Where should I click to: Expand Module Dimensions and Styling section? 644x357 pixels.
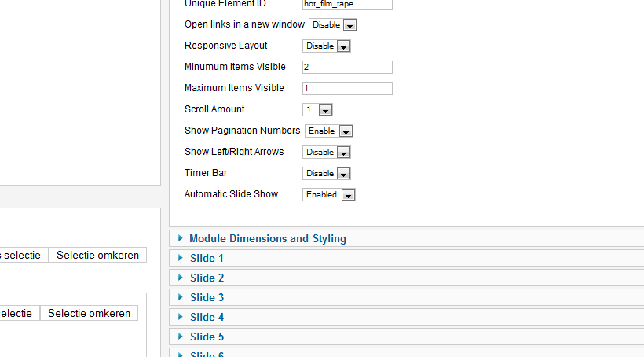click(x=407, y=238)
